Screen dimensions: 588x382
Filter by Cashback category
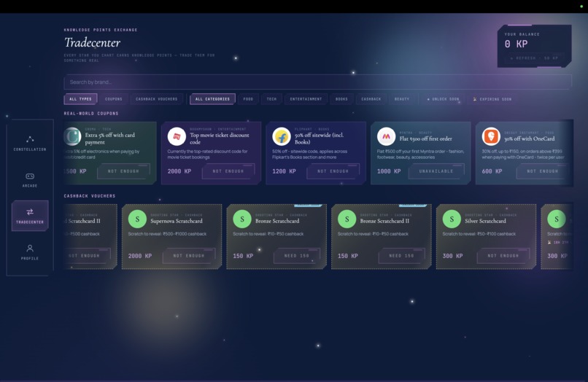[371, 99]
